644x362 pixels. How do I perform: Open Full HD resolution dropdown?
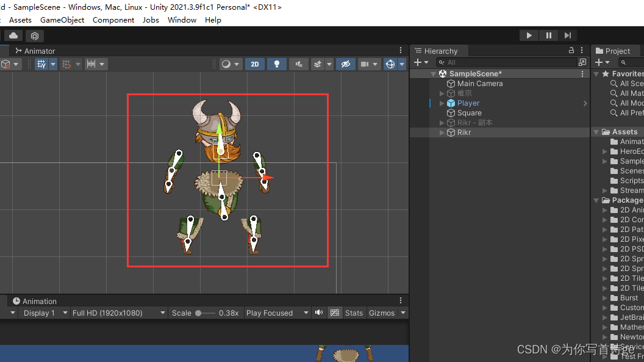point(119,313)
